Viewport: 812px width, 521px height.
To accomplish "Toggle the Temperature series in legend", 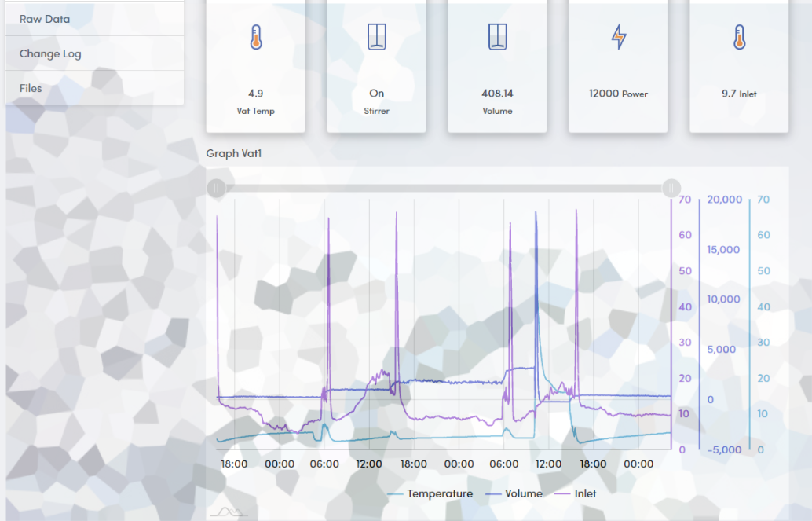I will (x=430, y=493).
